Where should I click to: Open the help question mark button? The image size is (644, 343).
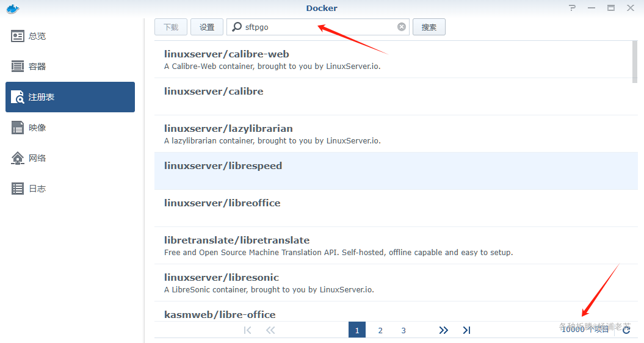coord(572,8)
